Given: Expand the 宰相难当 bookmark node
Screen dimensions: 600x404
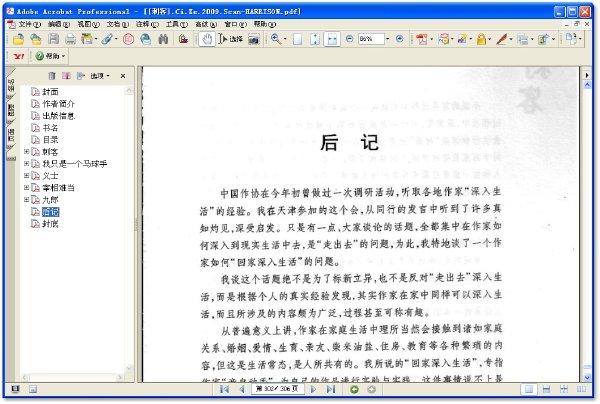Looking at the screenshot, I should pyautogui.click(x=26, y=187).
